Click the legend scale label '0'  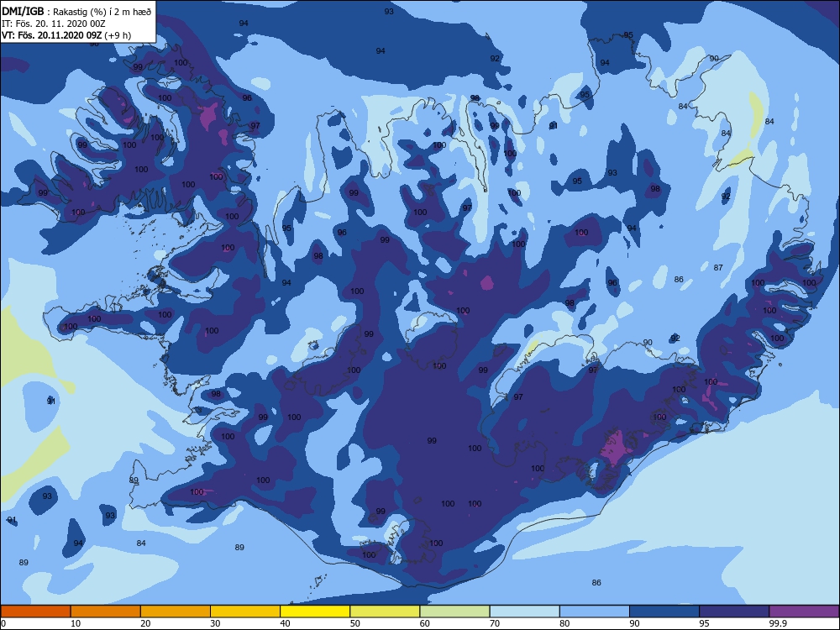[3, 623]
